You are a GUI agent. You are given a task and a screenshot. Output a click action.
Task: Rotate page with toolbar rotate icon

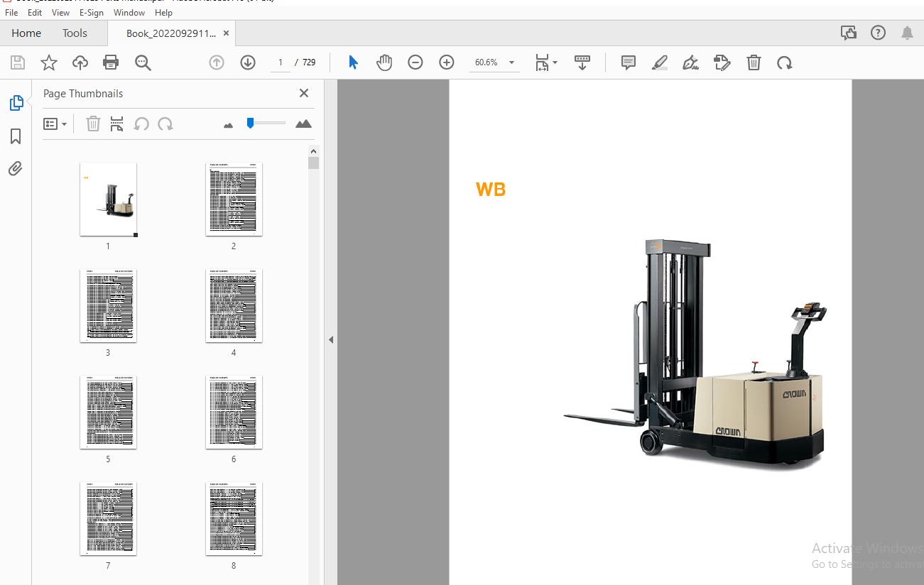pos(785,62)
